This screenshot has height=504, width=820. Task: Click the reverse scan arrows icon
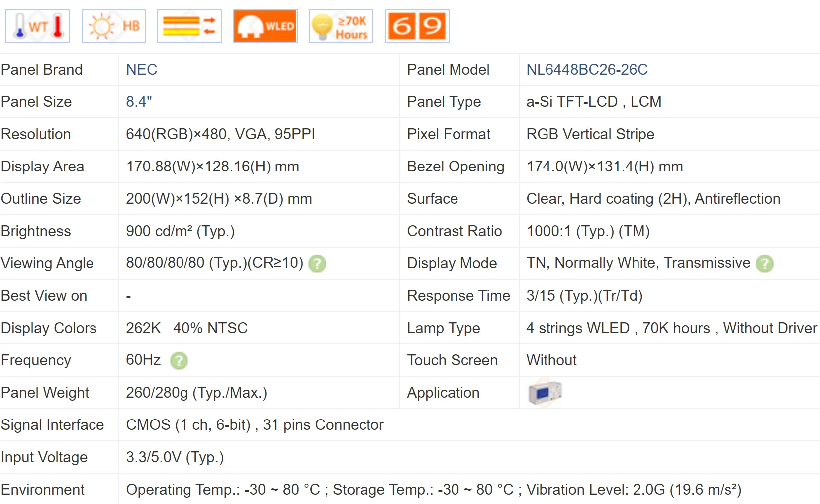tap(189, 26)
